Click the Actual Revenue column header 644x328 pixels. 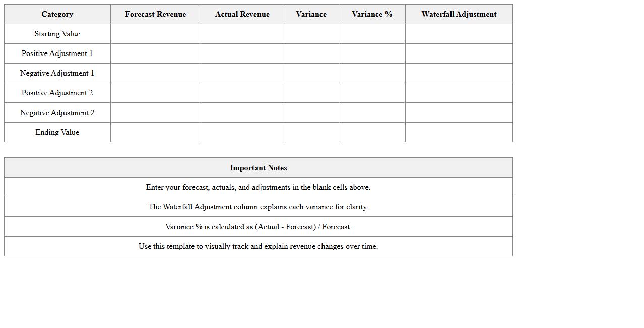242,14
